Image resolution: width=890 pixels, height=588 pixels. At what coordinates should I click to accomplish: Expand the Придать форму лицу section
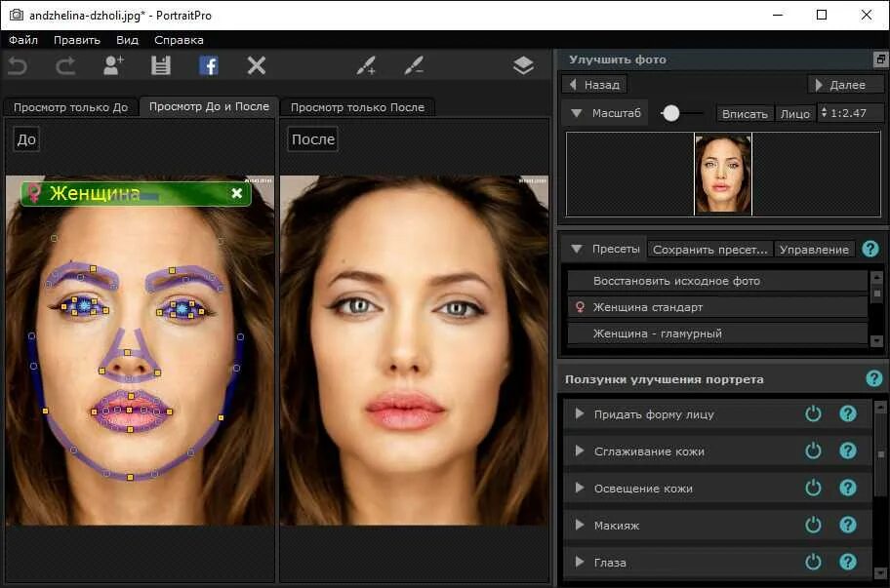(x=579, y=413)
